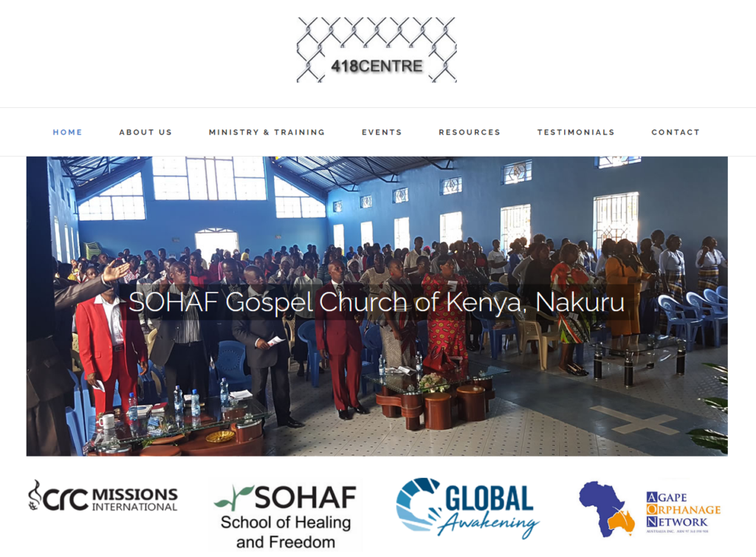The image size is (756, 557).
Task: Open the Contact page
Action: [676, 132]
